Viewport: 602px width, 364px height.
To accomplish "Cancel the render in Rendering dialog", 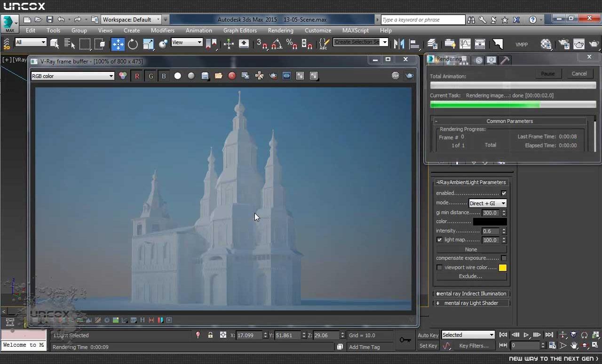I will coord(579,74).
